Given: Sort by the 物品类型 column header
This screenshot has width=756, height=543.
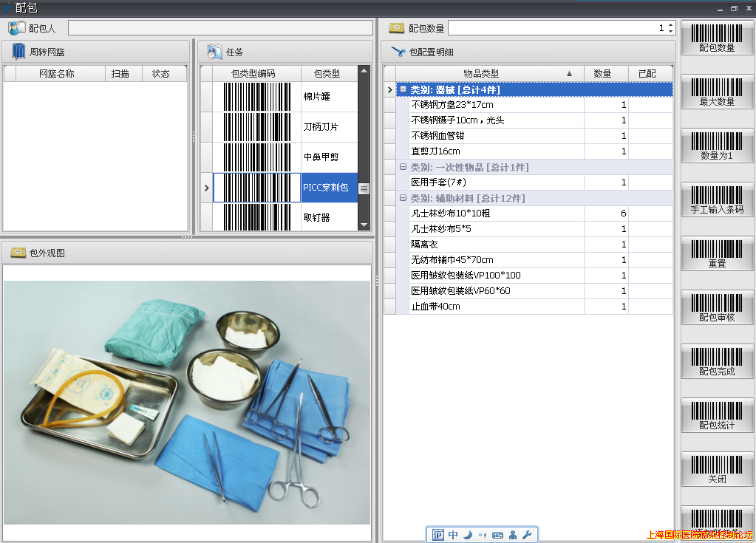Looking at the screenshot, I should 481,73.
